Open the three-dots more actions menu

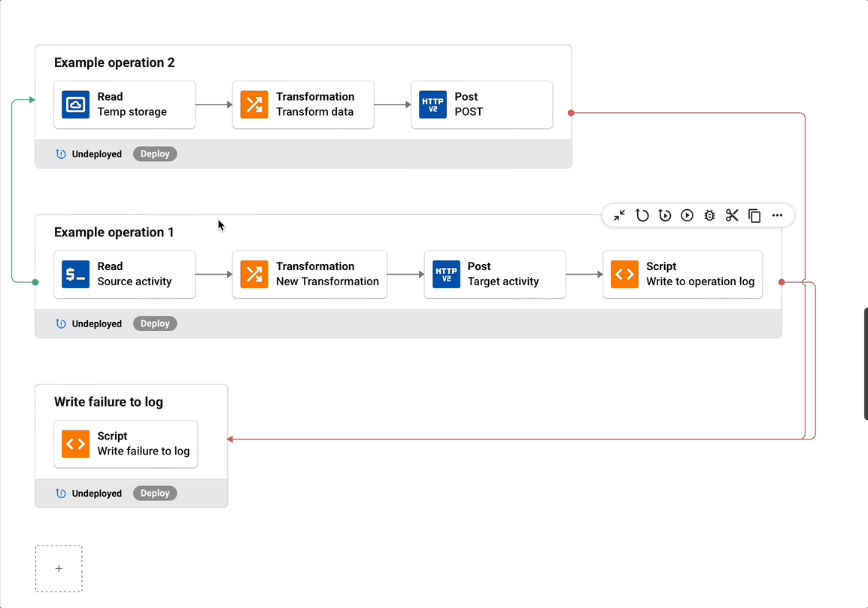[x=777, y=216]
